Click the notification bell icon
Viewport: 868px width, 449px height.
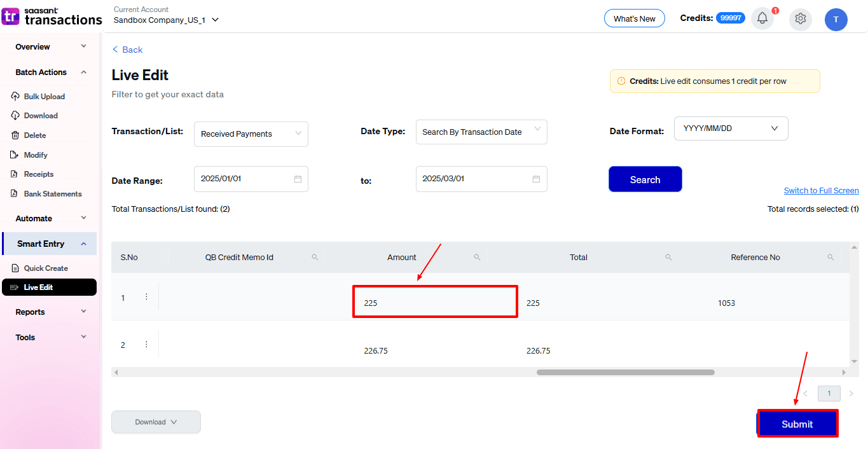pyautogui.click(x=762, y=18)
